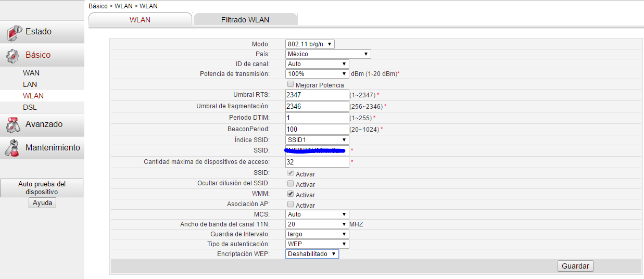Expand the País dropdown showing México
The width and height of the screenshot is (644, 279).
[x=328, y=54]
